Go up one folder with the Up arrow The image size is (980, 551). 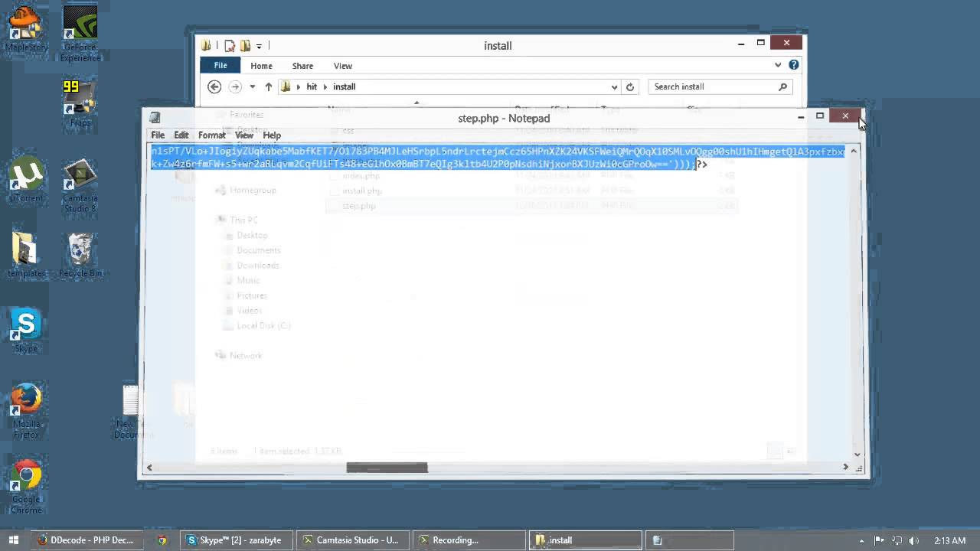pyautogui.click(x=269, y=86)
